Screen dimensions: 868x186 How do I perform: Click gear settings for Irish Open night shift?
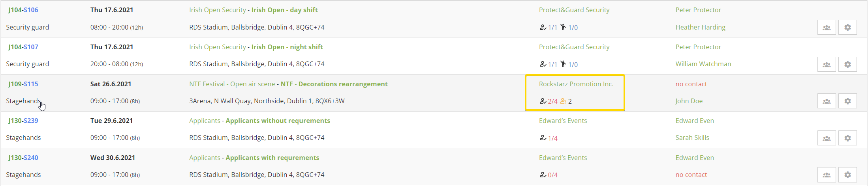point(847,65)
